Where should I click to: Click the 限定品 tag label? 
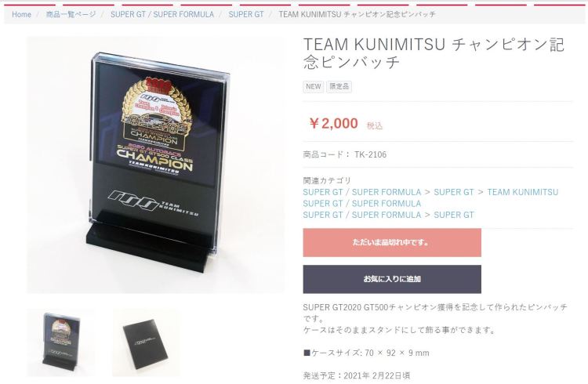pos(339,87)
